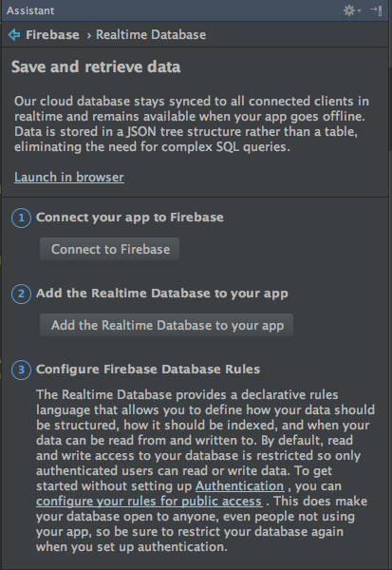
Task: Click the Save and retrieve data heading
Action: click(96, 66)
